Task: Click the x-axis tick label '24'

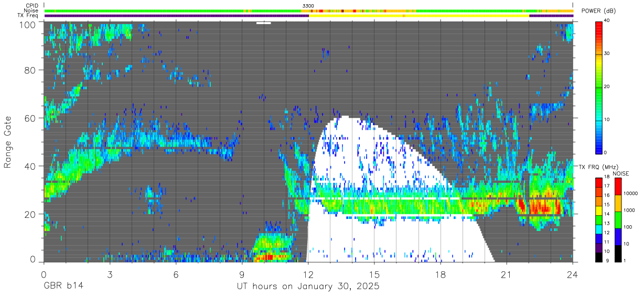Action: pyautogui.click(x=573, y=275)
